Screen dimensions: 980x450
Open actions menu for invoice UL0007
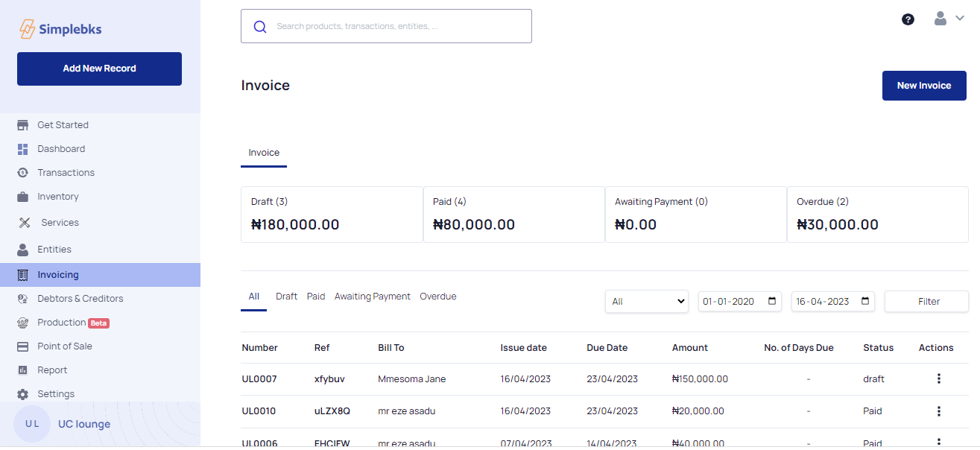[x=939, y=378]
